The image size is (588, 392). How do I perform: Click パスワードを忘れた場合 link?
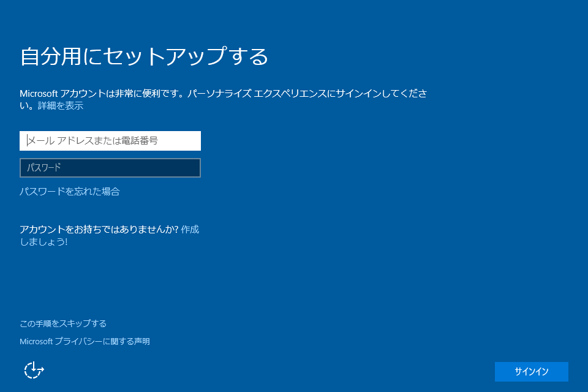69,192
